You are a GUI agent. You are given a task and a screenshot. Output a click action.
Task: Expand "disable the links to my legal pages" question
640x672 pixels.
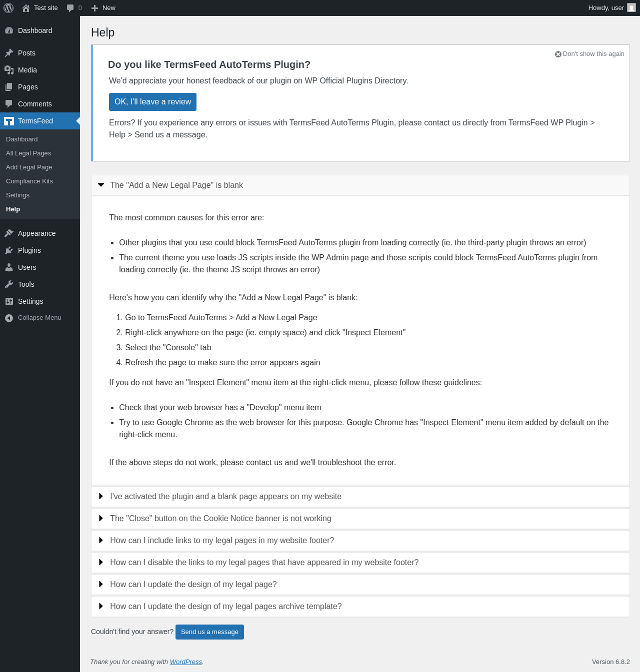(x=360, y=563)
